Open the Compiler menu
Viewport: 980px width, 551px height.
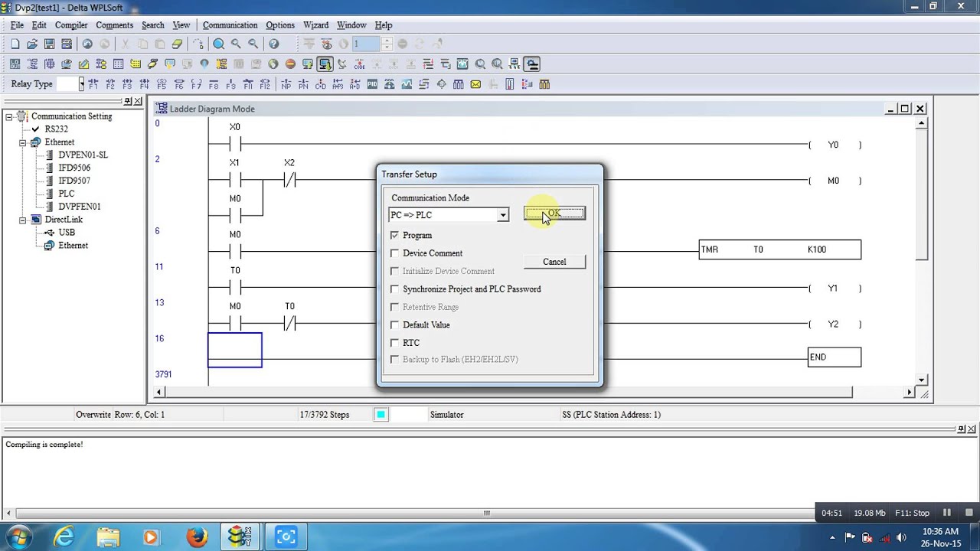[71, 25]
